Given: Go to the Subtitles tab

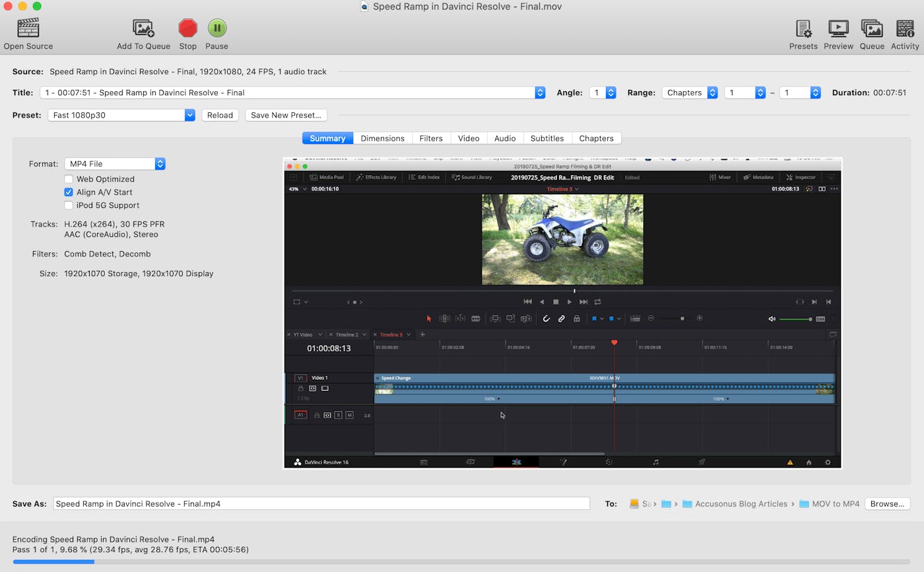Looking at the screenshot, I should [547, 138].
